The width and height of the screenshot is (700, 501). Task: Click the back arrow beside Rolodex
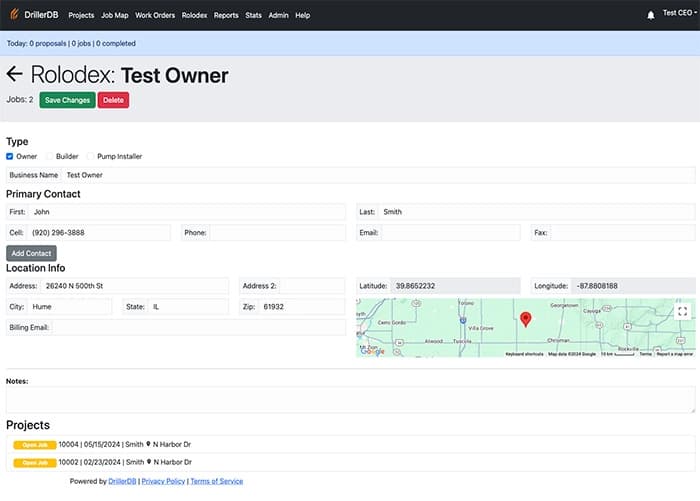(14, 75)
